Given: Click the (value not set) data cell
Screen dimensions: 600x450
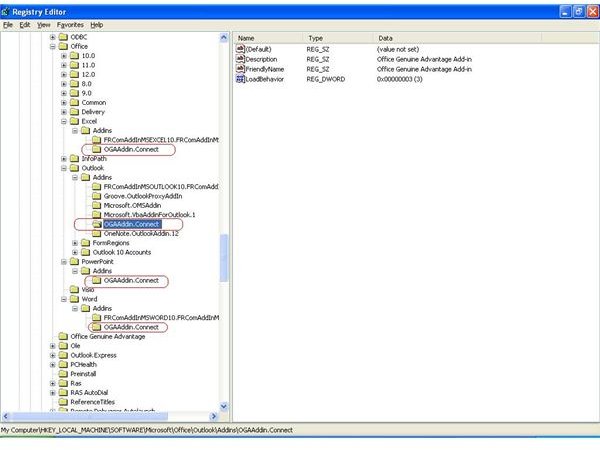Looking at the screenshot, I should [398, 49].
